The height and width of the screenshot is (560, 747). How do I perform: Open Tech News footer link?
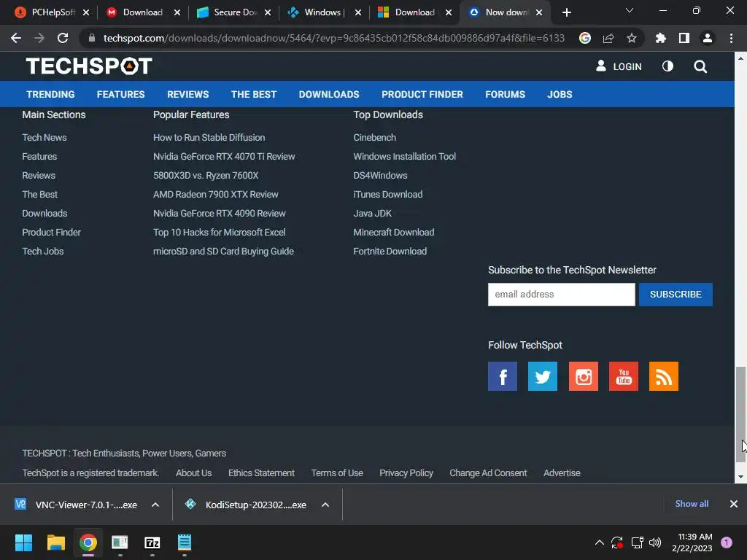pos(44,137)
